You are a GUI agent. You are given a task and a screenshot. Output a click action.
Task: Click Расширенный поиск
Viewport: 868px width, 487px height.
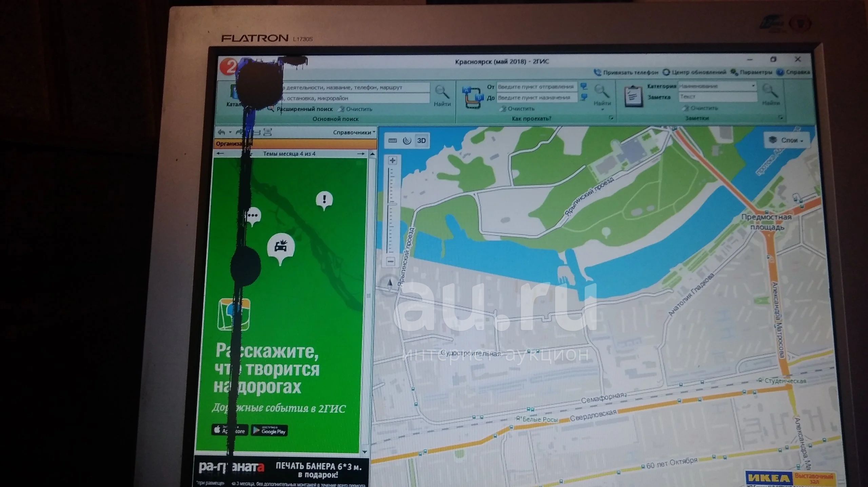(x=300, y=109)
